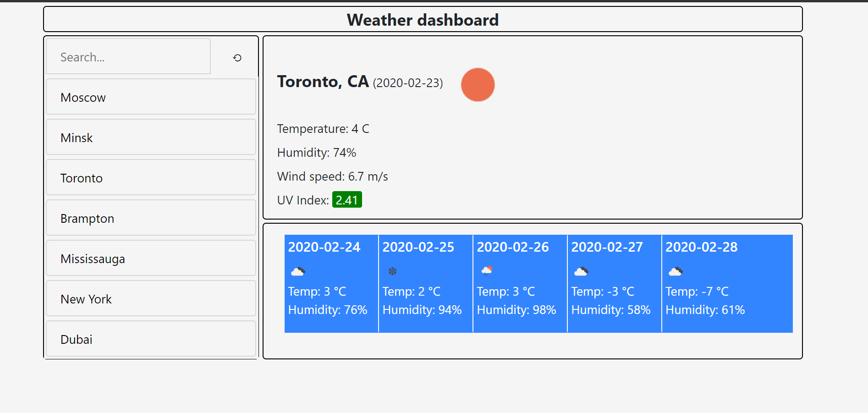Select Moscow from the city list

pos(151,97)
